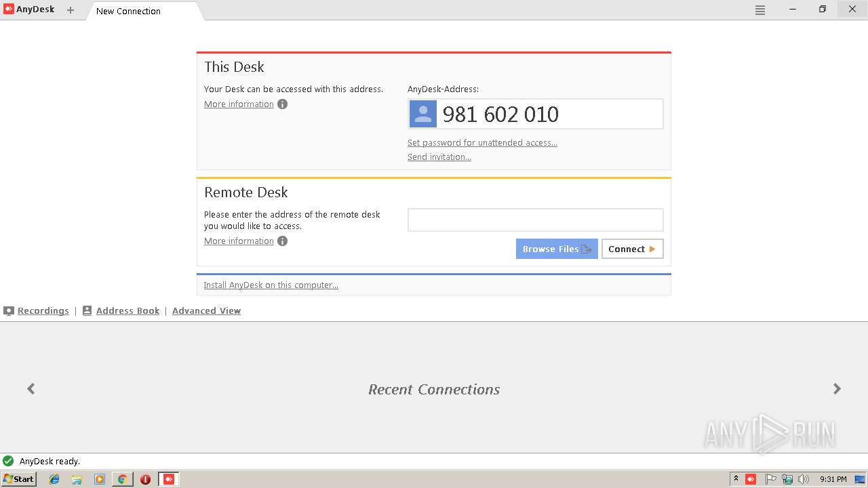
Task: Click the Recent Connections heading
Action: (x=434, y=389)
